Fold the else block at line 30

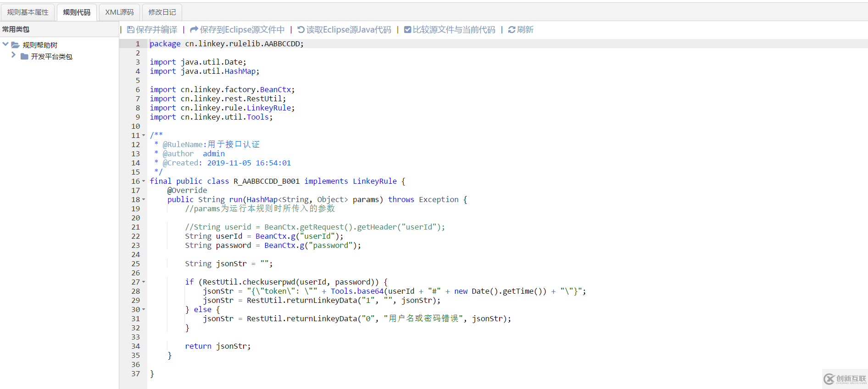[144, 310]
